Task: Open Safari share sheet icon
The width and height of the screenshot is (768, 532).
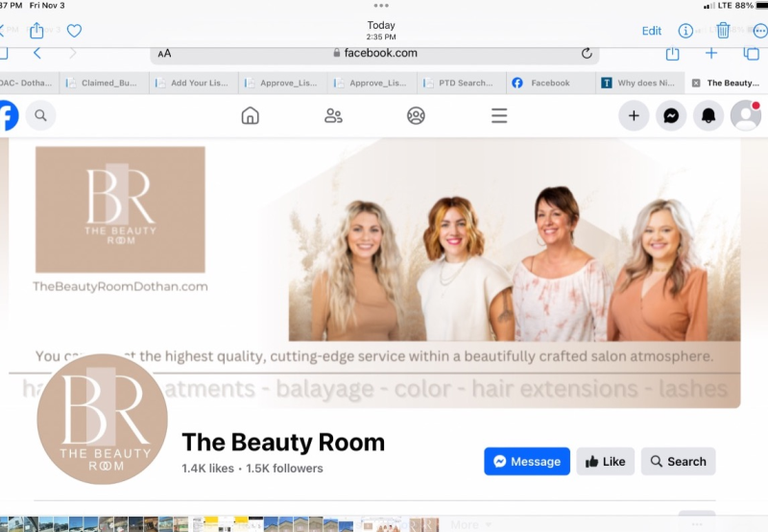Action: 673,53
